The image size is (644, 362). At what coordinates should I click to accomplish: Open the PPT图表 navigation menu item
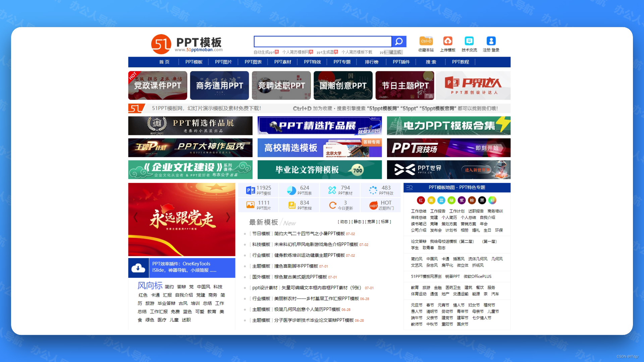tap(253, 62)
